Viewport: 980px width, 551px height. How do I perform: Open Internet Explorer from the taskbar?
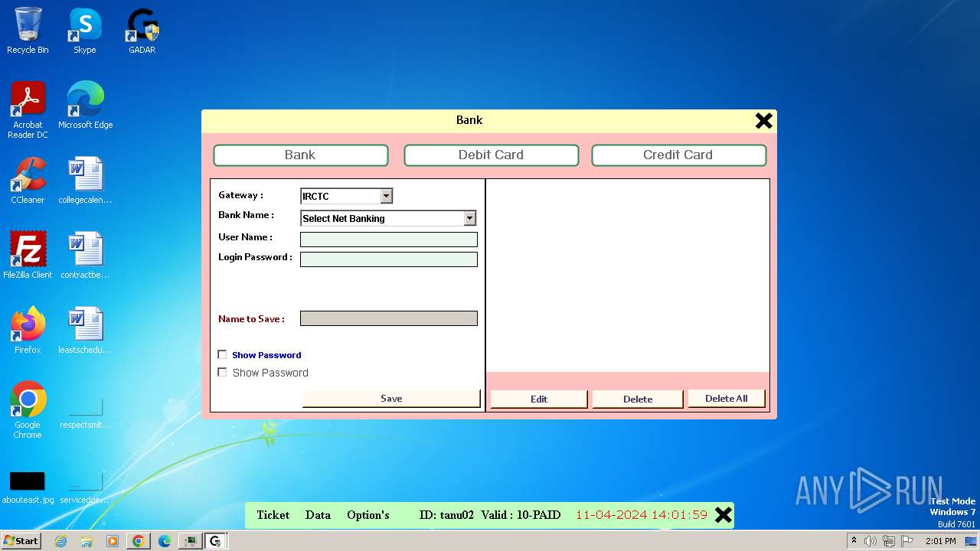coord(61,541)
